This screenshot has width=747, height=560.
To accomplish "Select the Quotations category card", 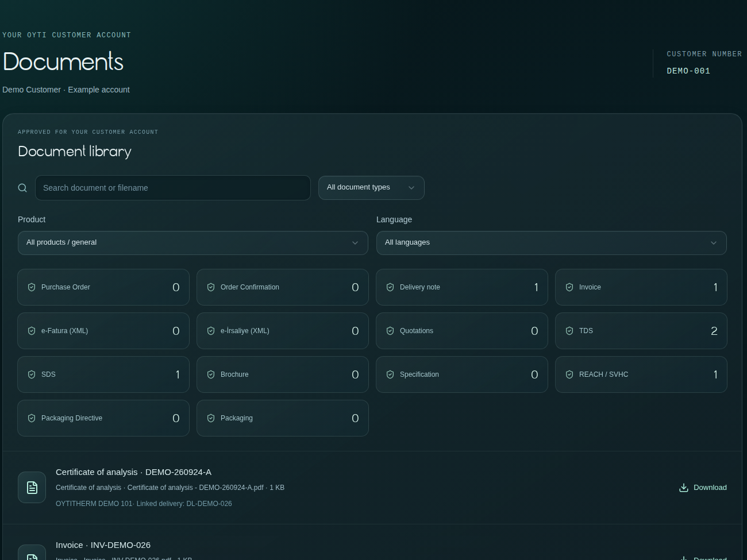I will click(x=462, y=331).
